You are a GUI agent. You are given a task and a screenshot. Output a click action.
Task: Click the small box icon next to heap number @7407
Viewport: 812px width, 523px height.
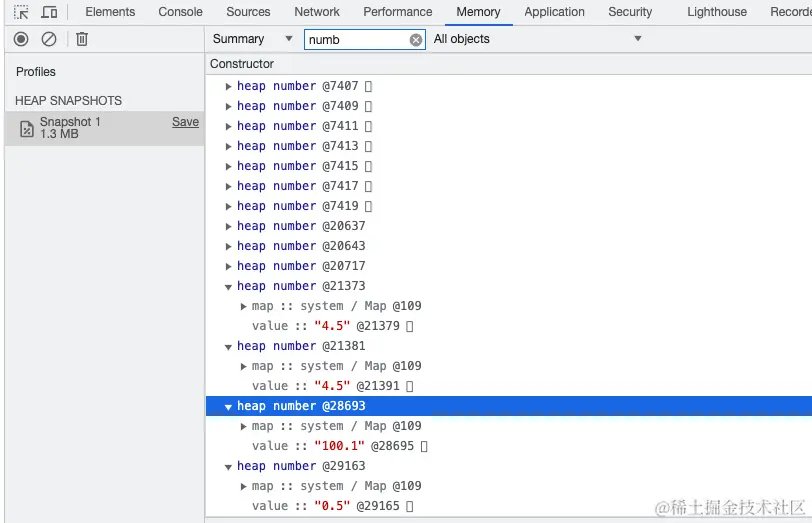[368, 86]
